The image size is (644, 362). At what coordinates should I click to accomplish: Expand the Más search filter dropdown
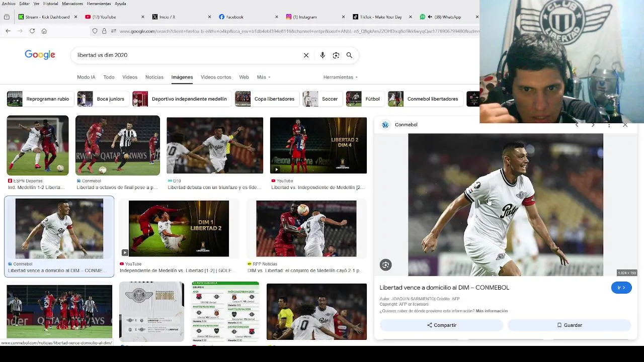(x=264, y=77)
